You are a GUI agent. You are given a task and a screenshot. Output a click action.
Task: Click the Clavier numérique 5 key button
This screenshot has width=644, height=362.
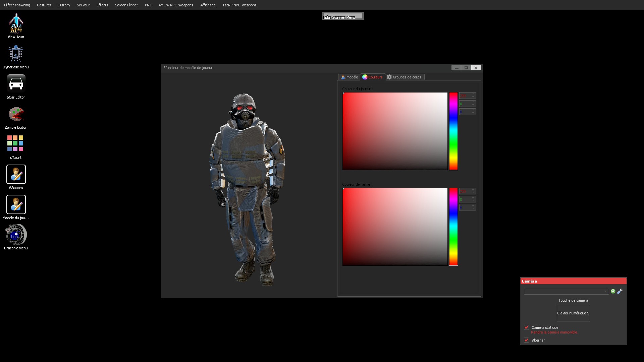[573, 313]
